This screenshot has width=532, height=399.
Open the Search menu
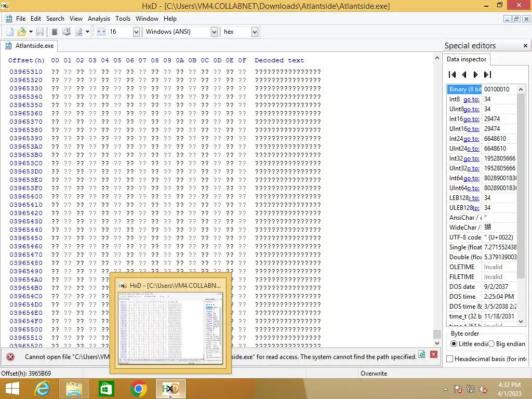tap(55, 19)
